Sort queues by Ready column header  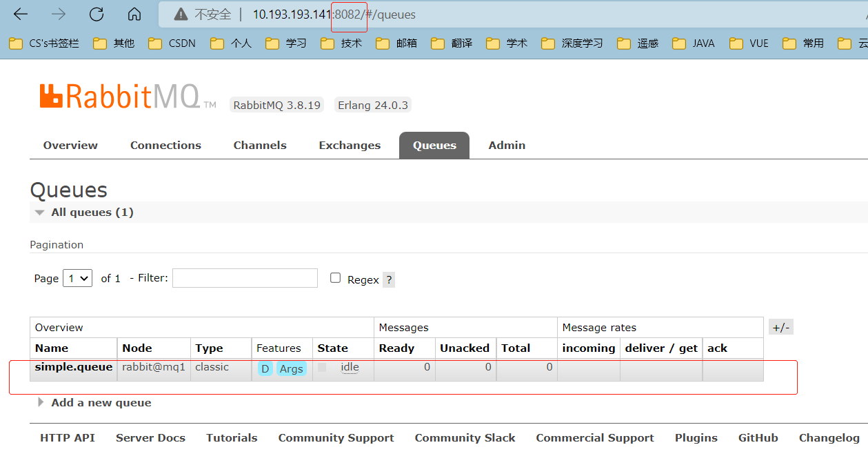click(396, 348)
